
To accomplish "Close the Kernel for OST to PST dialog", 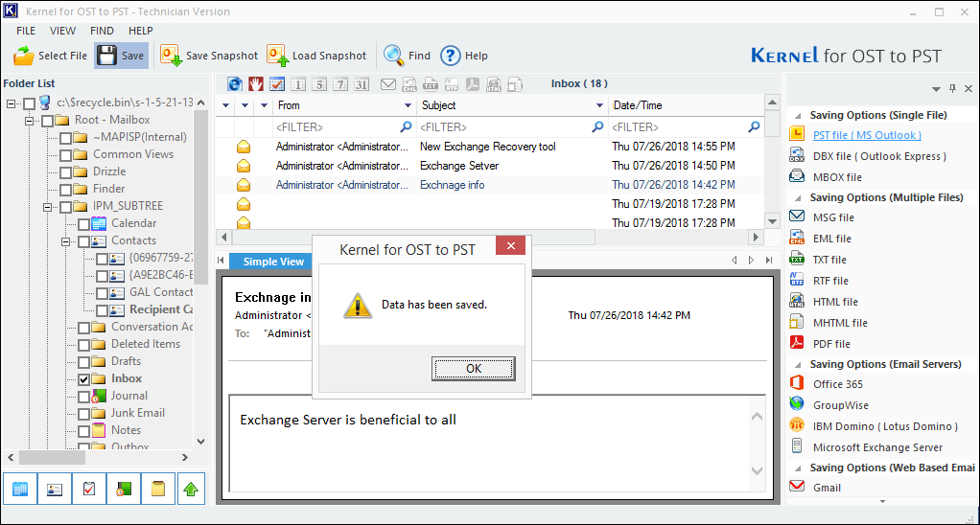I will 511,246.
